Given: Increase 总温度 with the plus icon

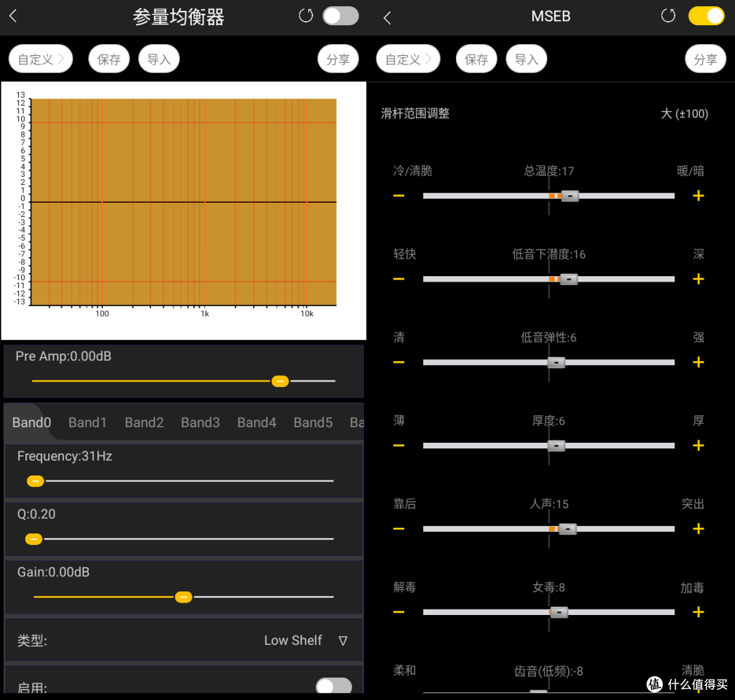Looking at the screenshot, I should [x=698, y=195].
